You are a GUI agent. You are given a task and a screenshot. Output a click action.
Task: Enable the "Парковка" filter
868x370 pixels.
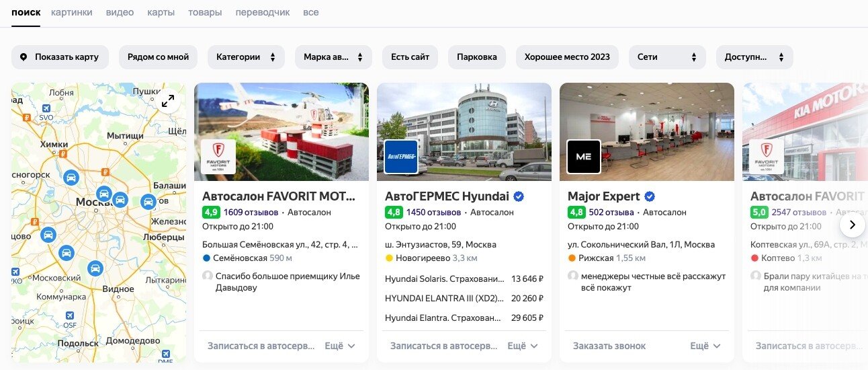[x=477, y=57]
